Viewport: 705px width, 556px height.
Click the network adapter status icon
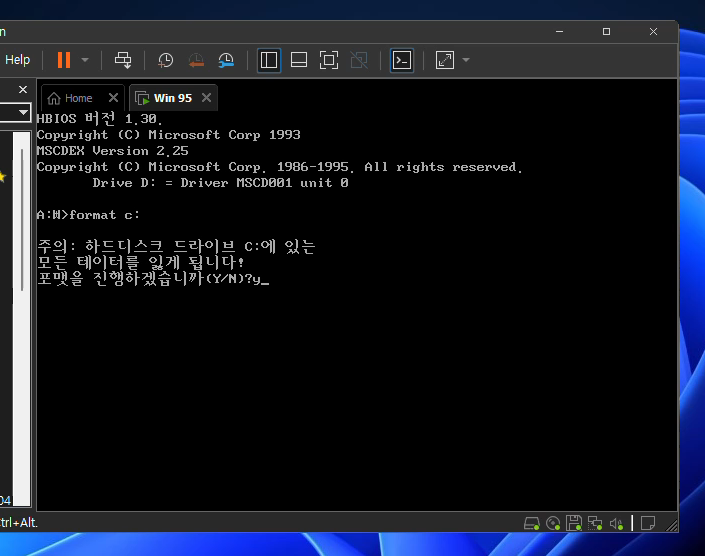tap(595, 523)
